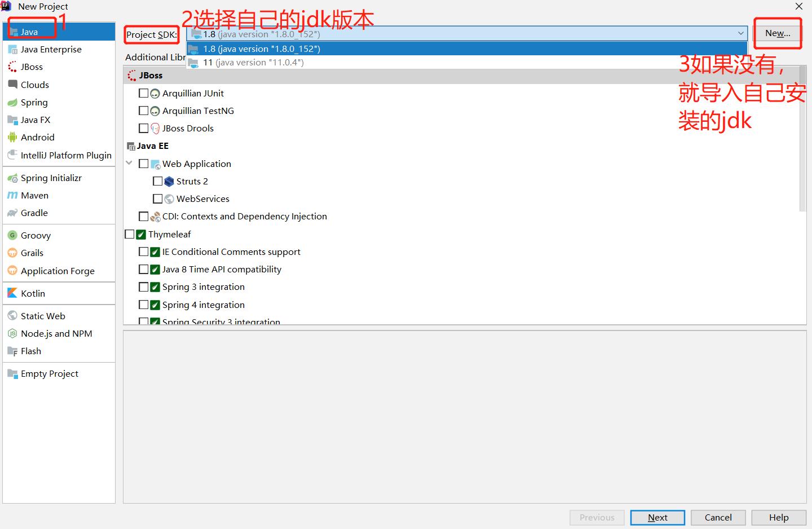812x529 pixels.
Task: Check the Spring 4 integration checkbox
Action: [143, 305]
